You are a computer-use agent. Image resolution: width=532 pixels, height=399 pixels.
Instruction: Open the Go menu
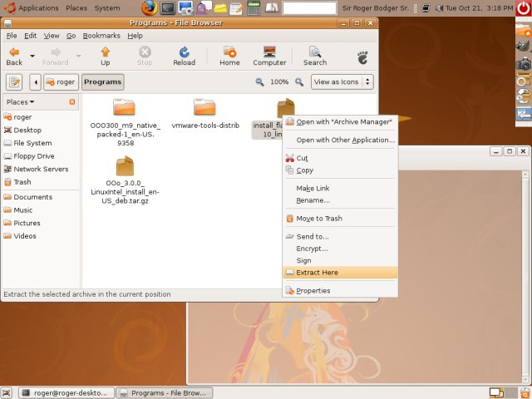point(71,36)
